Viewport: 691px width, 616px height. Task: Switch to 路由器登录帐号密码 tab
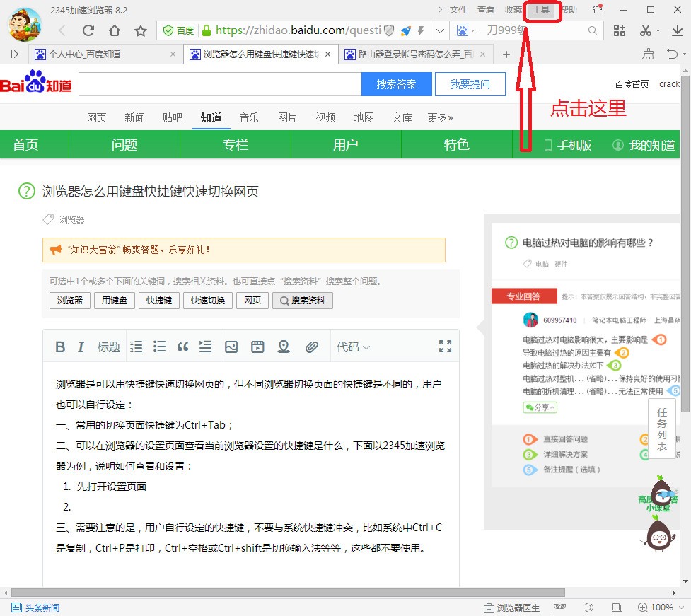coord(416,54)
